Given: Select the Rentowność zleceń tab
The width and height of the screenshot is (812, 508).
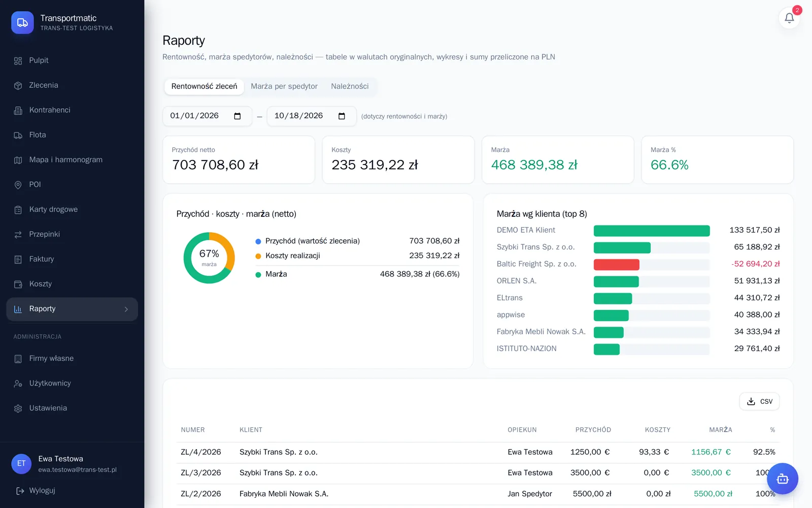Looking at the screenshot, I should coord(204,86).
